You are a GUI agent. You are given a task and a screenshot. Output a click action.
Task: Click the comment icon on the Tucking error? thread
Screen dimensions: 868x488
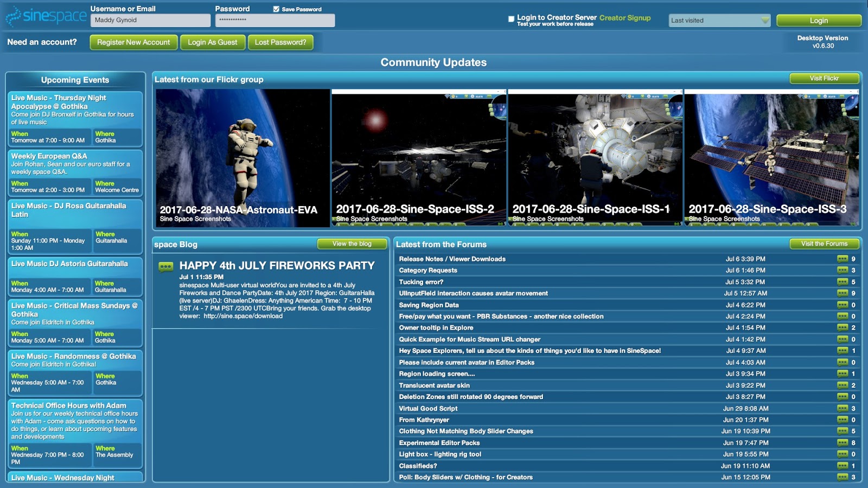coord(843,282)
